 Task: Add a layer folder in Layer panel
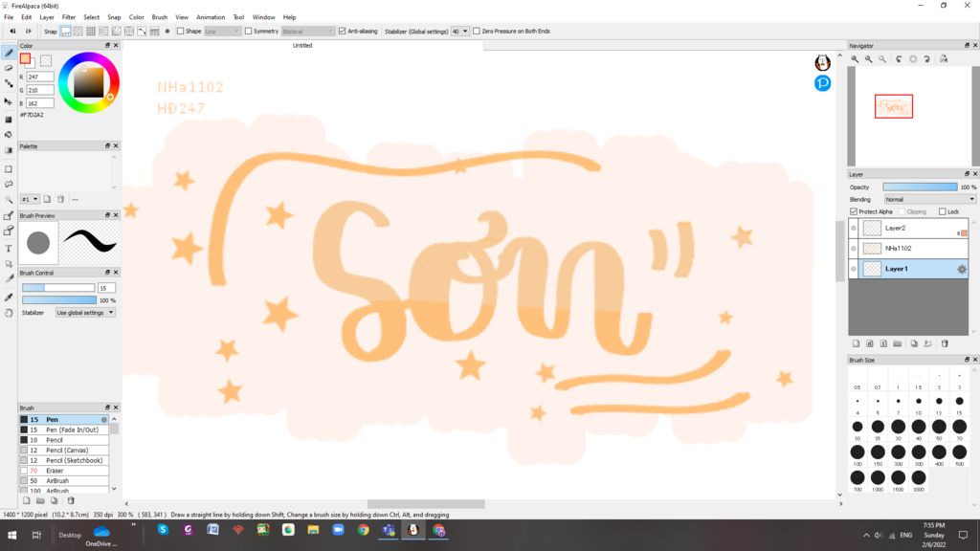pos(898,343)
